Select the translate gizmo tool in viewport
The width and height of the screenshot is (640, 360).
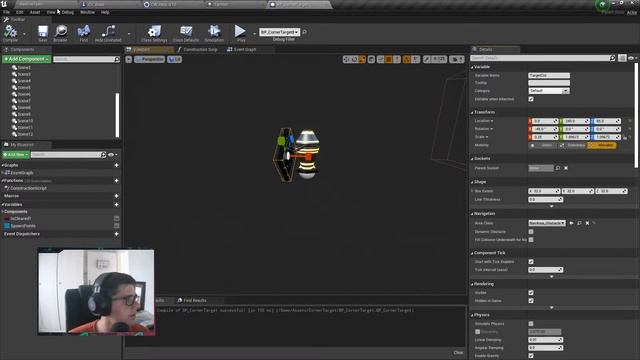click(347, 60)
